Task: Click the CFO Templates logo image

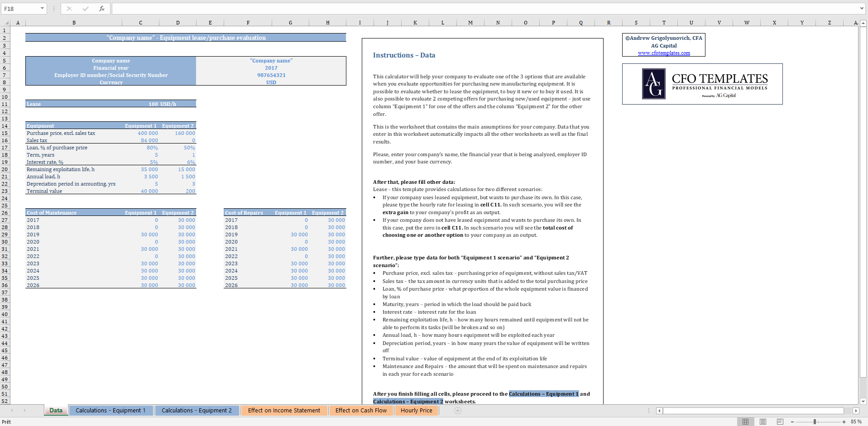Action: (x=702, y=84)
